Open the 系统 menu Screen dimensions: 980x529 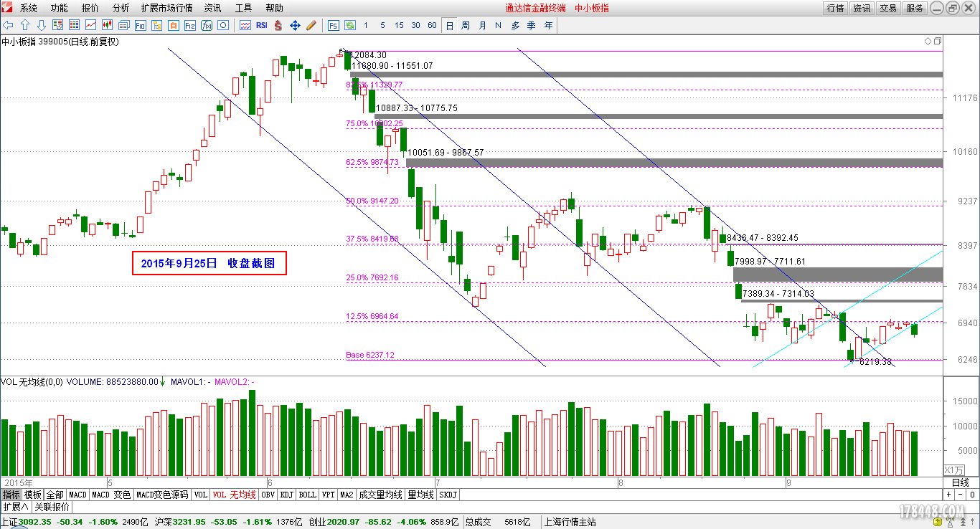(x=29, y=8)
